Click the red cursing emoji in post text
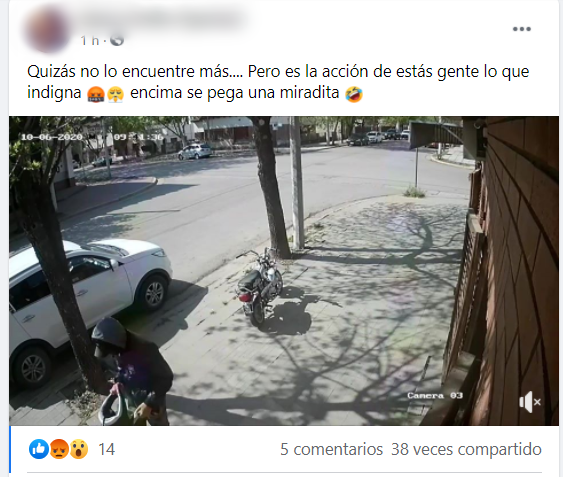Screen dimensions: 563x477 96,94
